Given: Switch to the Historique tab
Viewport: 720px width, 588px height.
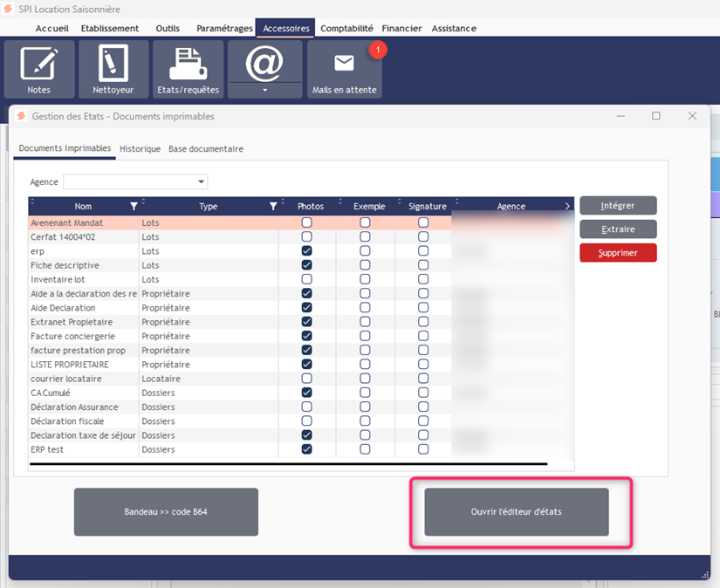Looking at the screenshot, I should tap(140, 149).
